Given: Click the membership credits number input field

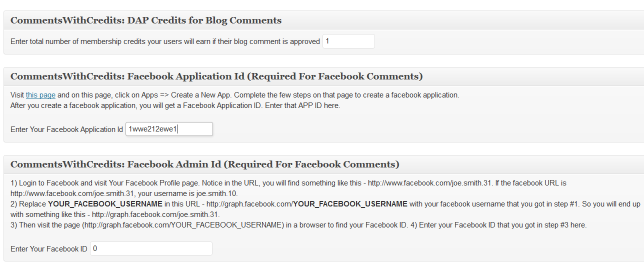Looking at the screenshot, I should click(348, 41).
